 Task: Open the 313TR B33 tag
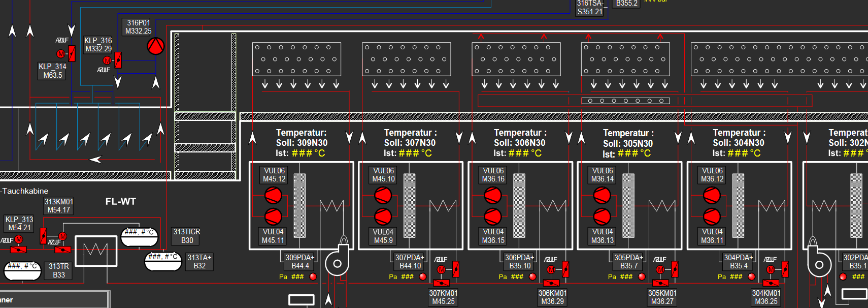coord(59,270)
